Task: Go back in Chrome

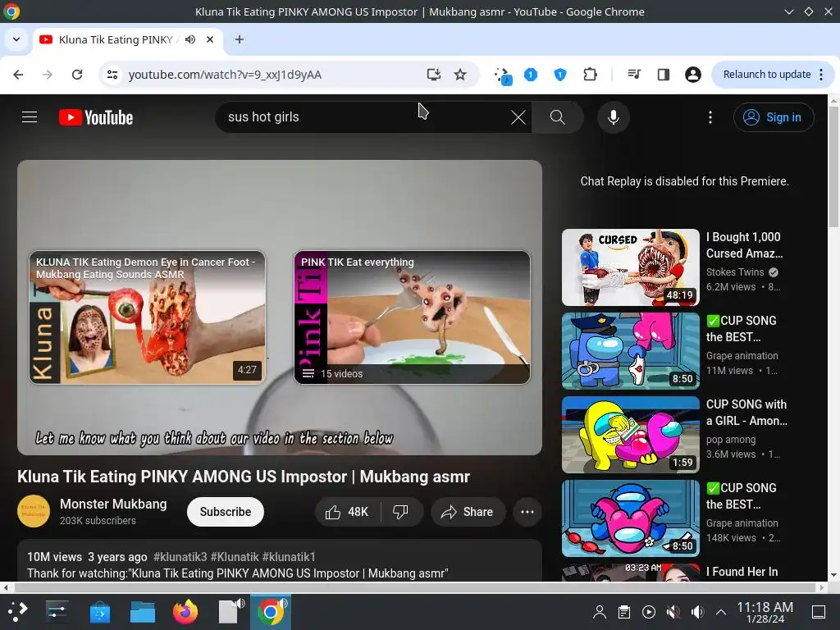Action: point(18,75)
